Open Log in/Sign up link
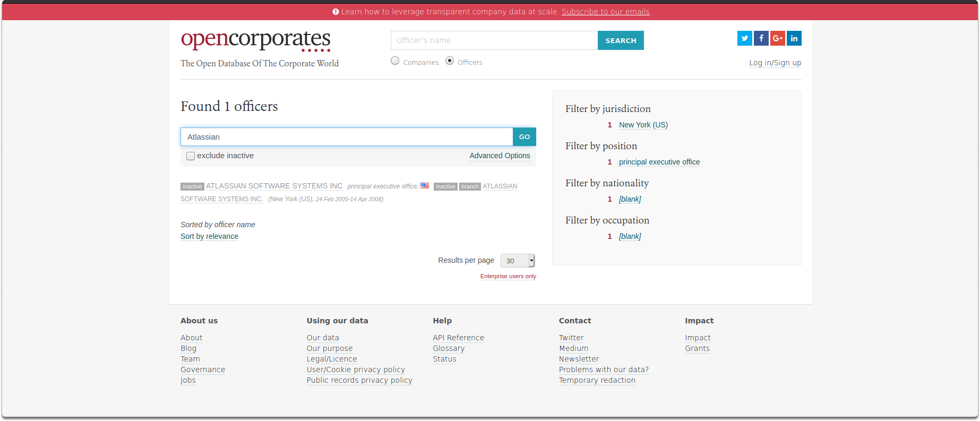Screen dimensions: 980x421 (x=775, y=63)
